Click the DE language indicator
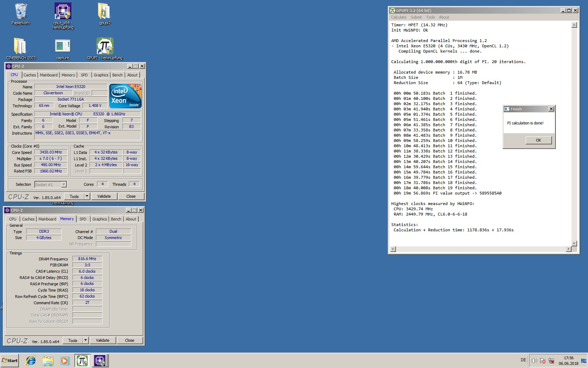 (x=523, y=360)
